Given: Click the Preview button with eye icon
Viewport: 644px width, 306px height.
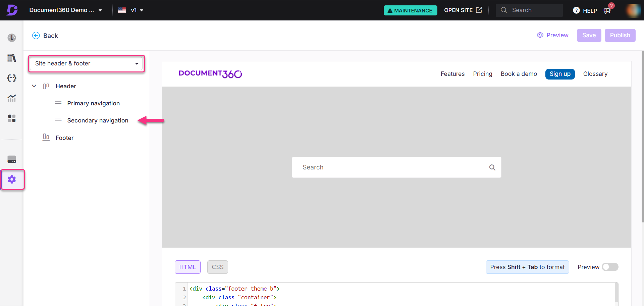Looking at the screenshot, I should tap(552, 35).
